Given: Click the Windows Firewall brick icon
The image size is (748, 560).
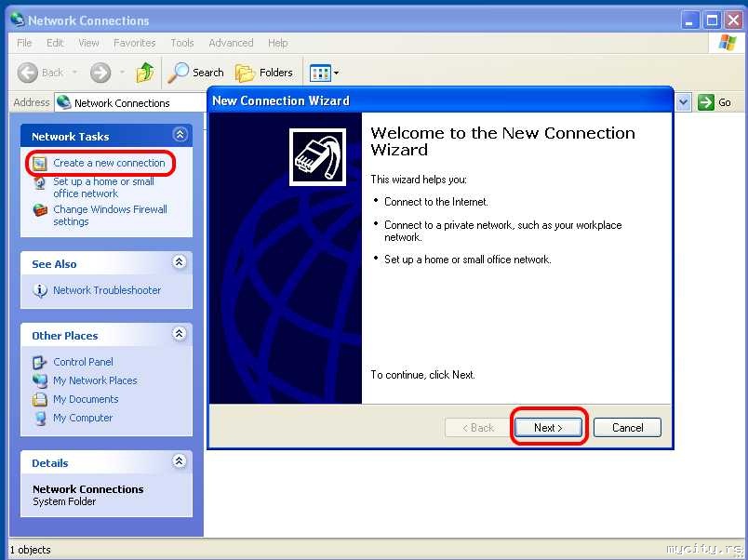Looking at the screenshot, I should 40,210.
